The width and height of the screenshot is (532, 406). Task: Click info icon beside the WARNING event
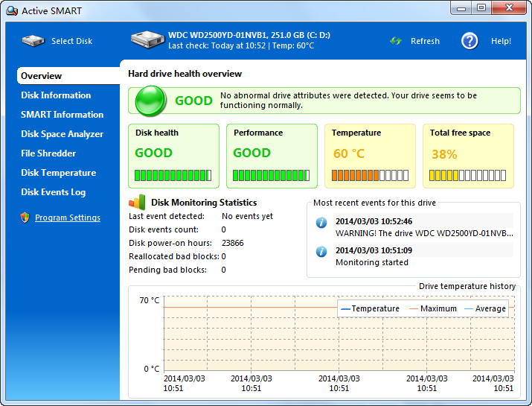pos(321,222)
